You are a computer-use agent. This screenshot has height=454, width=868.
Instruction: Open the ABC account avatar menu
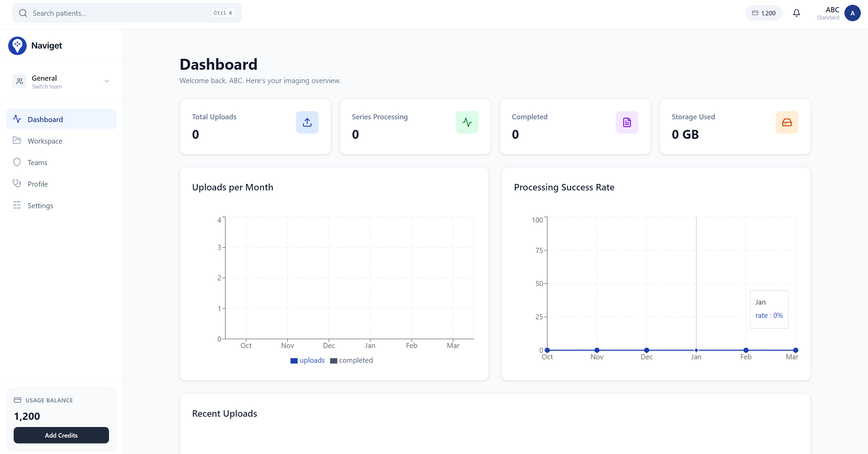(853, 13)
